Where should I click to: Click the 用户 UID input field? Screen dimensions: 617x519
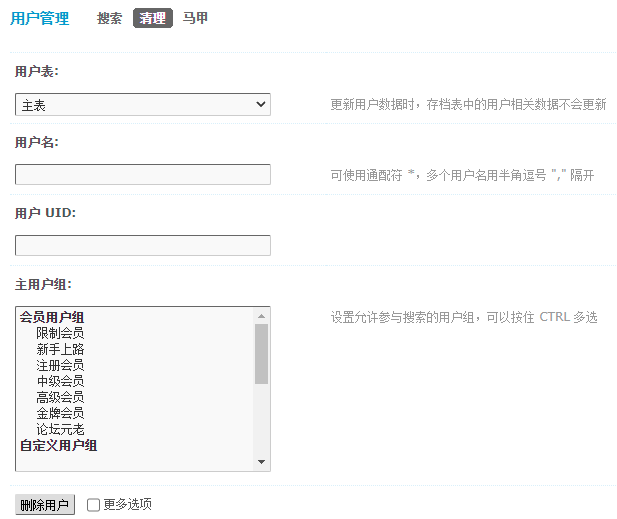coord(143,246)
